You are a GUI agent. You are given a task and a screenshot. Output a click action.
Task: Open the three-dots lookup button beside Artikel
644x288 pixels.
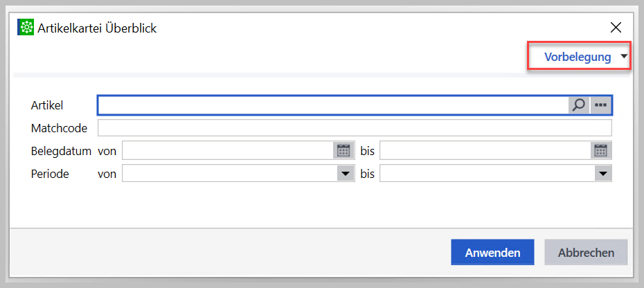(x=600, y=105)
